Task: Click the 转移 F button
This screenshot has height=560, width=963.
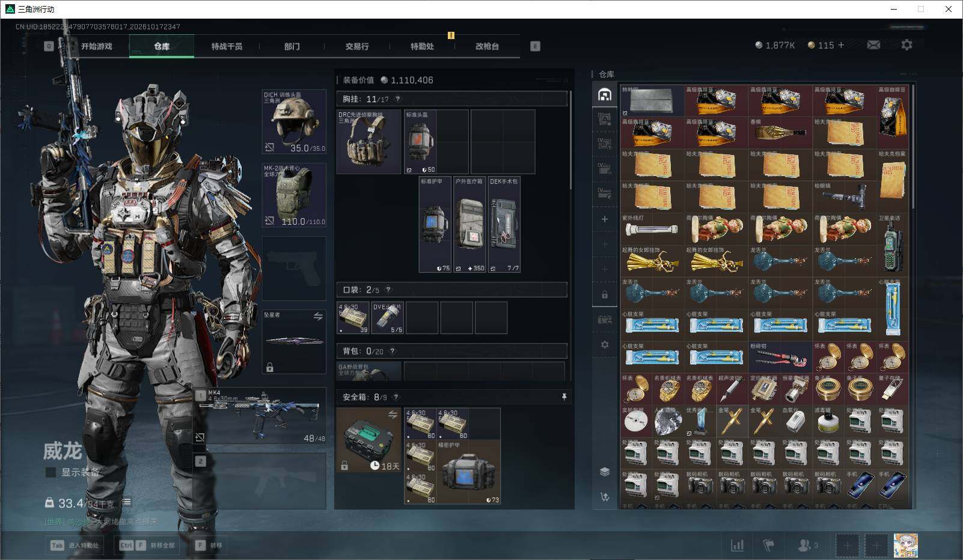Action: (x=209, y=545)
